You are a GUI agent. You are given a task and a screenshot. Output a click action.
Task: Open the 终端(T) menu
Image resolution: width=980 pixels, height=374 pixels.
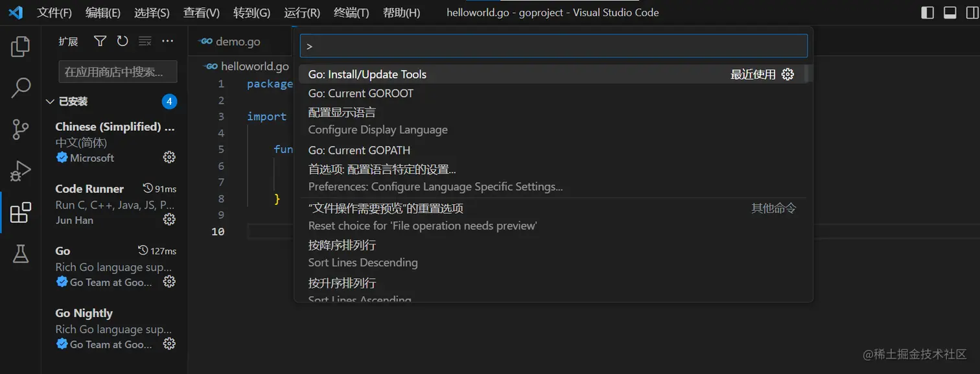(x=351, y=13)
